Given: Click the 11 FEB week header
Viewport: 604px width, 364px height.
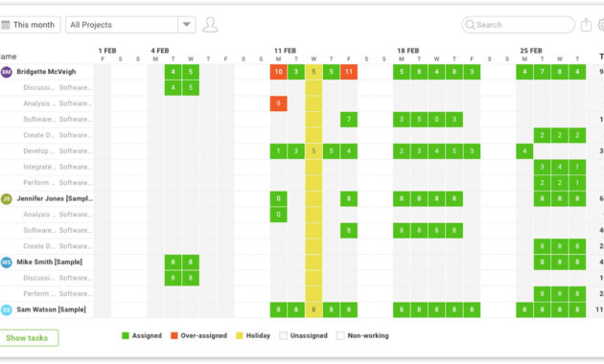Looking at the screenshot, I should tap(285, 51).
